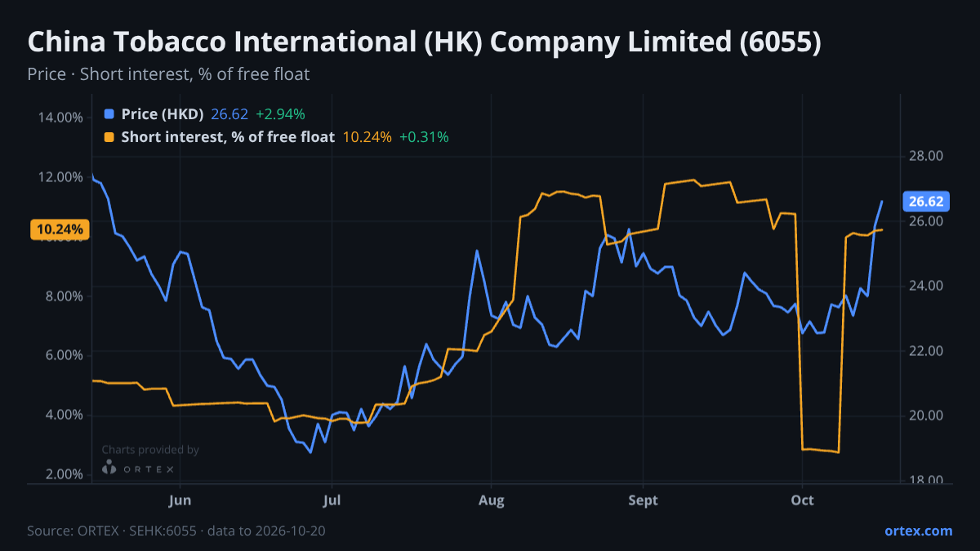Click the 22.00 right axis label
Image resolution: width=980 pixels, height=551 pixels.
[925, 351]
